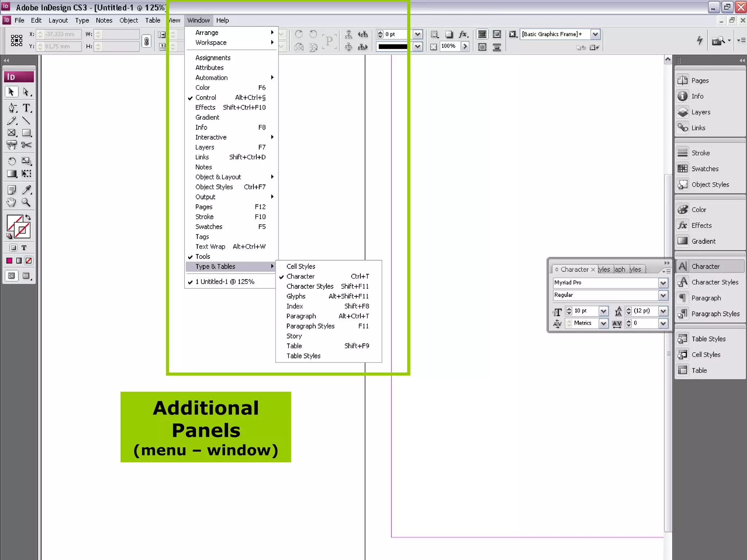The width and height of the screenshot is (747, 560).
Task: Open the Object menu
Action: point(129,20)
